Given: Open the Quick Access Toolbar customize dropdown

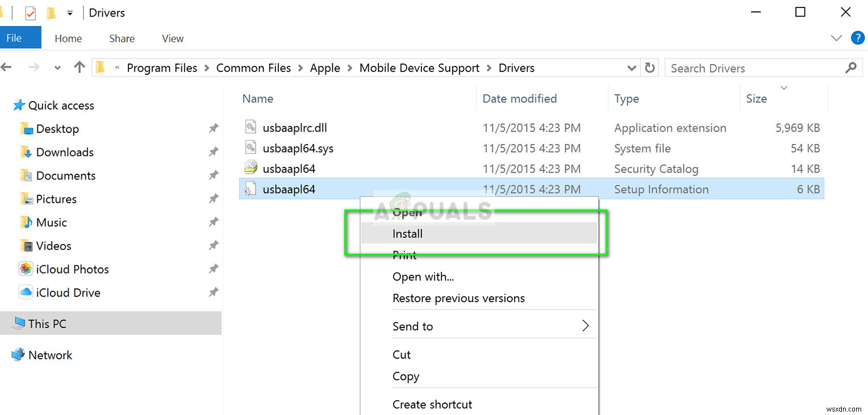Looking at the screenshot, I should pyautogui.click(x=69, y=12).
